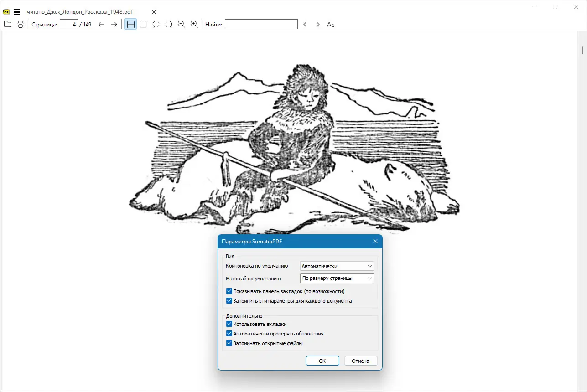Zoom out with the minus magnifier
Viewport: 587px width, 392px height.
click(182, 25)
